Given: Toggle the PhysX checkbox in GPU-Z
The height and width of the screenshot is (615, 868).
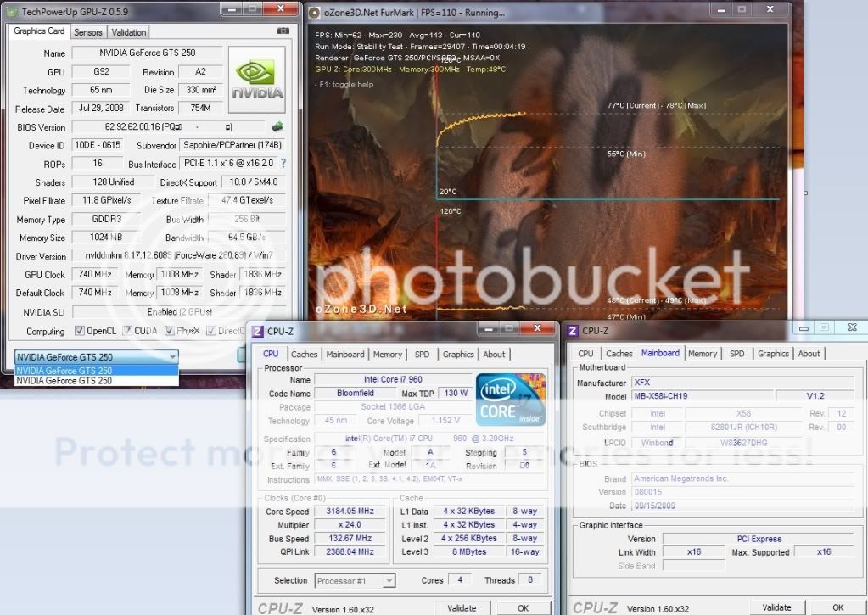Looking at the screenshot, I should click(x=170, y=331).
